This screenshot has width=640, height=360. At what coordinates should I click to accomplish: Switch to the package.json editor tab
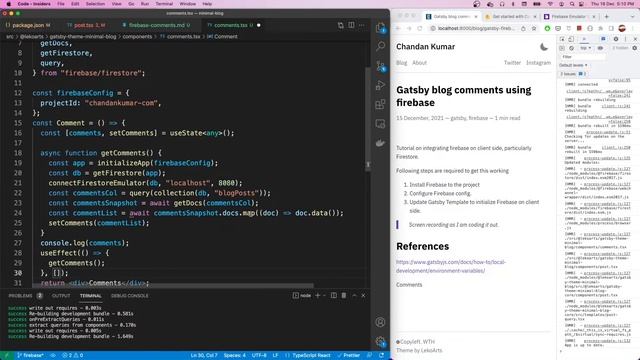(x=28, y=25)
